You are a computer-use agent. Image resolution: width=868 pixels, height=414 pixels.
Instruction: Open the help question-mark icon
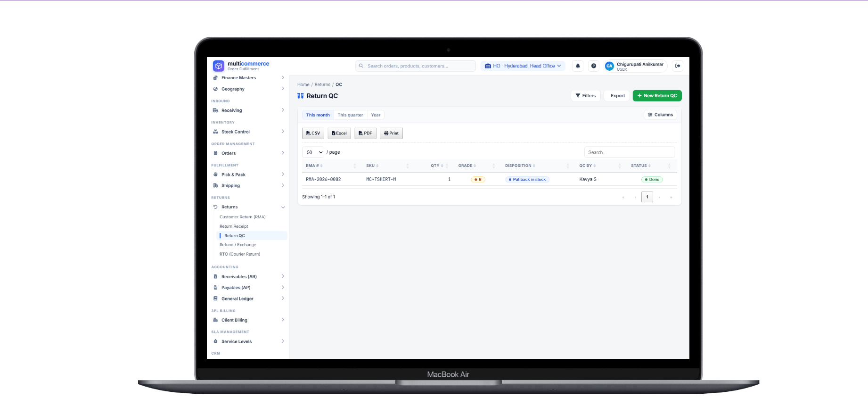click(x=594, y=66)
